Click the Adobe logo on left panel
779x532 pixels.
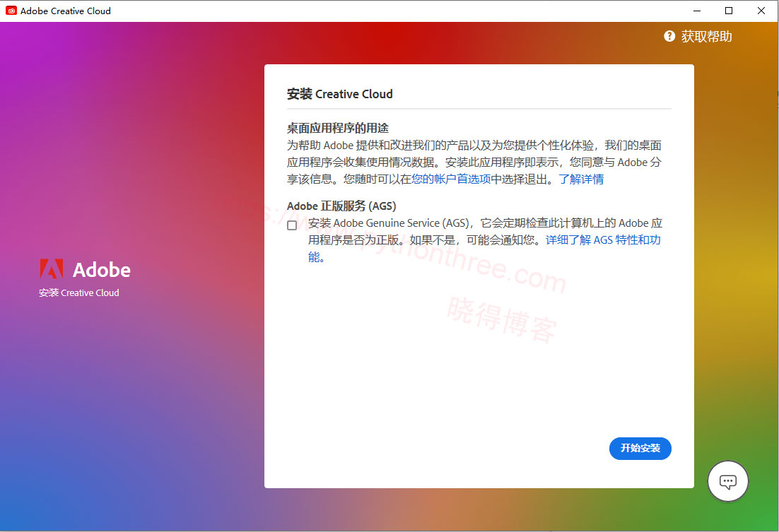(52, 269)
